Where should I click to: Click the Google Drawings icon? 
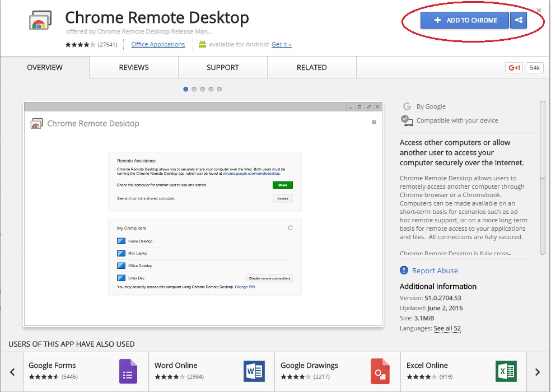pyautogui.click(x=380, y=371)
